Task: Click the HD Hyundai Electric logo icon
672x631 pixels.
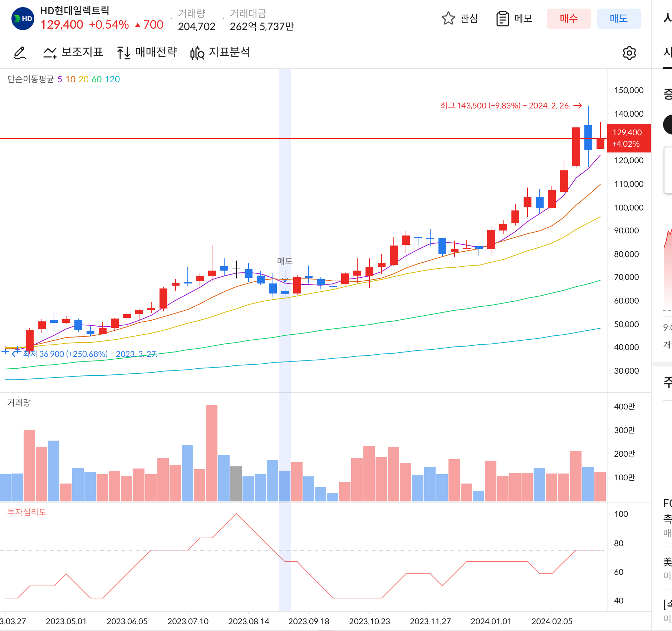Action: coord(23,19)
